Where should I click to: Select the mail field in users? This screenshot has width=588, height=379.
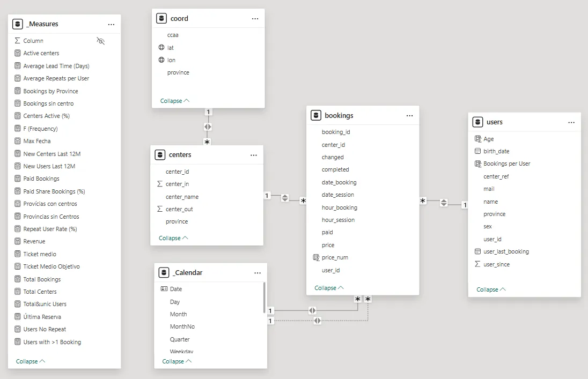(x=489, y=189)
